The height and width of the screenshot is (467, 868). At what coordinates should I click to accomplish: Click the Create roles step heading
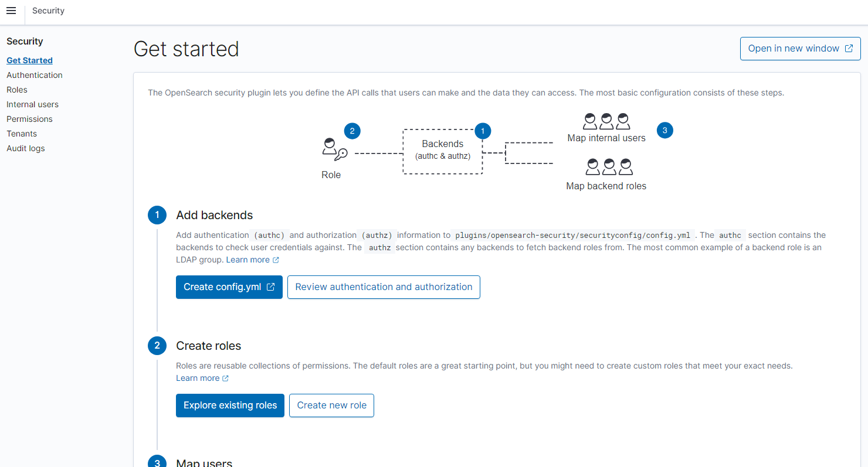pos(209,346)
